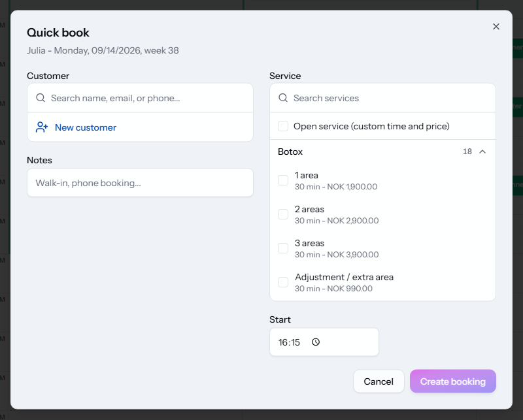Focus the Search services field

382,98
